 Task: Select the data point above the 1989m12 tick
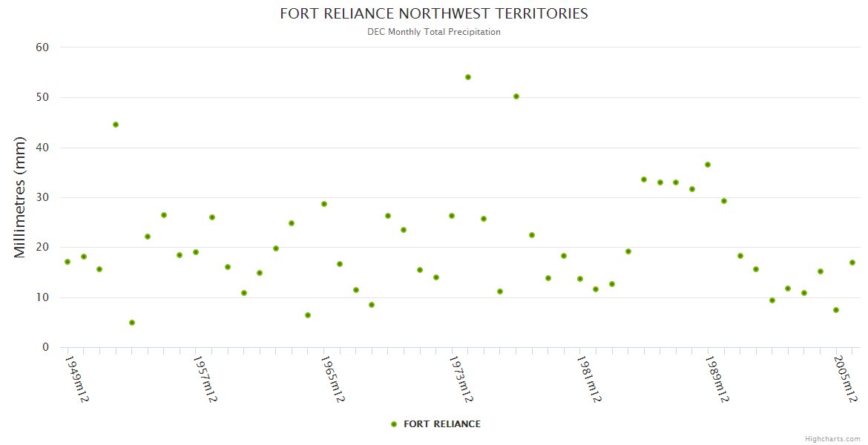point(708,165)
